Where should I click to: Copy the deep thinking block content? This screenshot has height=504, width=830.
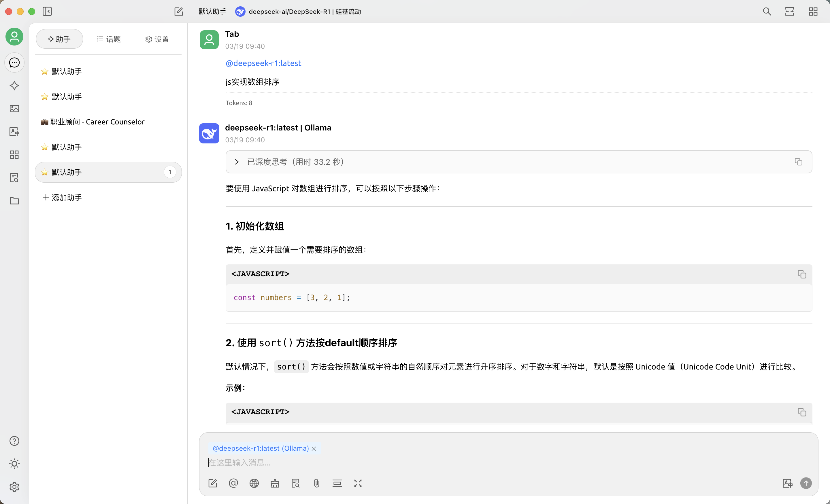(798, 162)
